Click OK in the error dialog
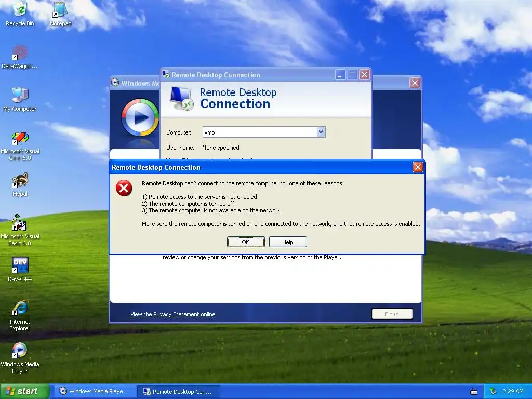The image size is (532, 399). (x=246, y=242)
